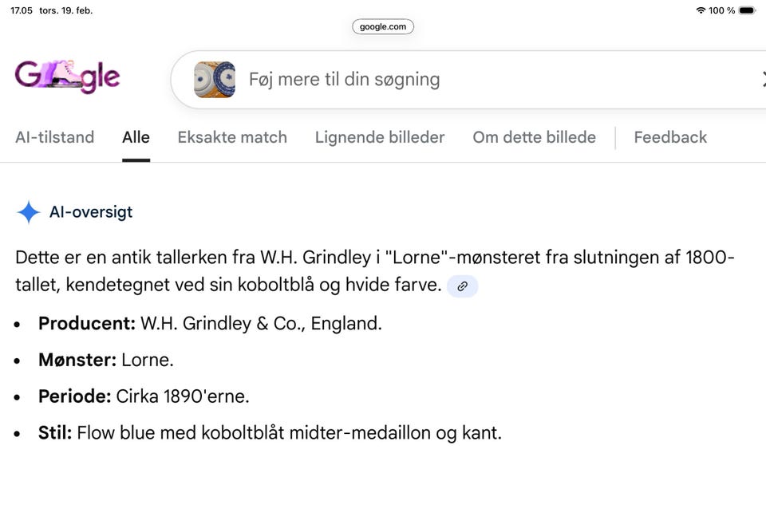Tap the clock showing 17.05
This screenshot has height=532, width=766.
pyautogui.click(x=20, y=10)
